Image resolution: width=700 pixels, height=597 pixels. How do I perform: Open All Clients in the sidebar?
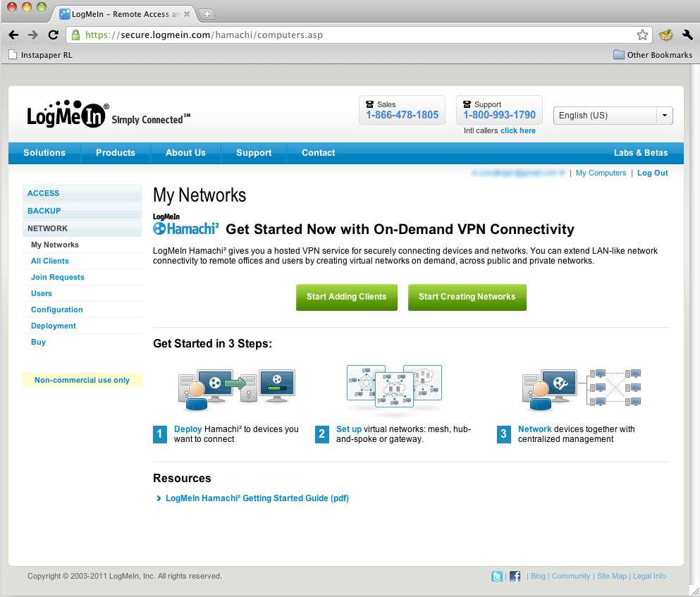point(50,261)
